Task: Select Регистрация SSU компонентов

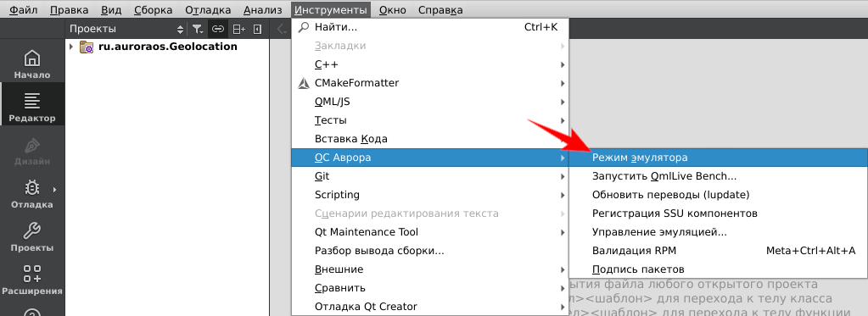Action: [x=718, y=213]
